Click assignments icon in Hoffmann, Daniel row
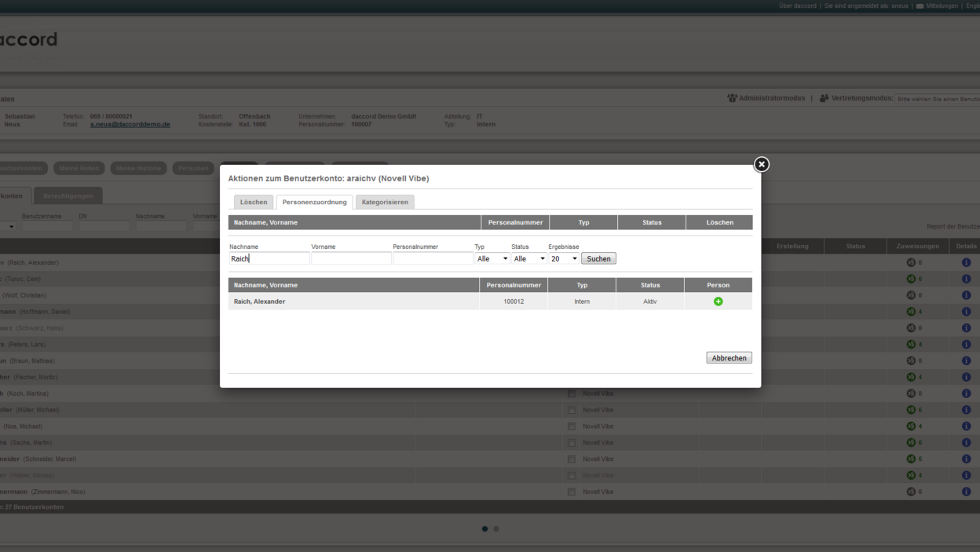Screen dimensions: 980x552 point(911,312)
